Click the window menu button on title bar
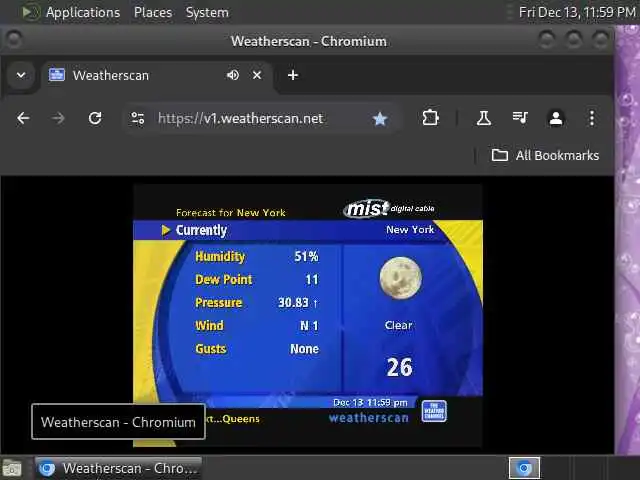Screen dimensions: 640x480 tap(14, 40)
